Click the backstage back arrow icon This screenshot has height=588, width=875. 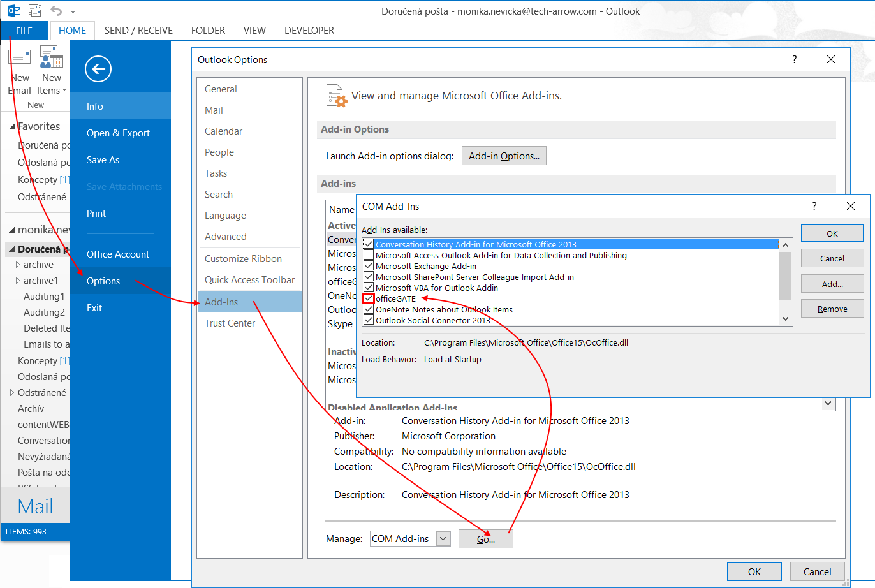98,69
